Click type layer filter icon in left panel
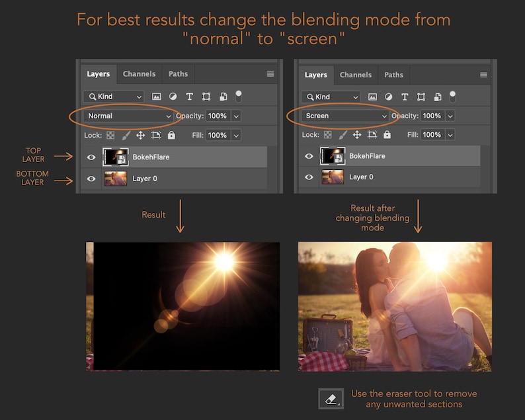This screenshot has height=420, width=525. pos(190,97)
